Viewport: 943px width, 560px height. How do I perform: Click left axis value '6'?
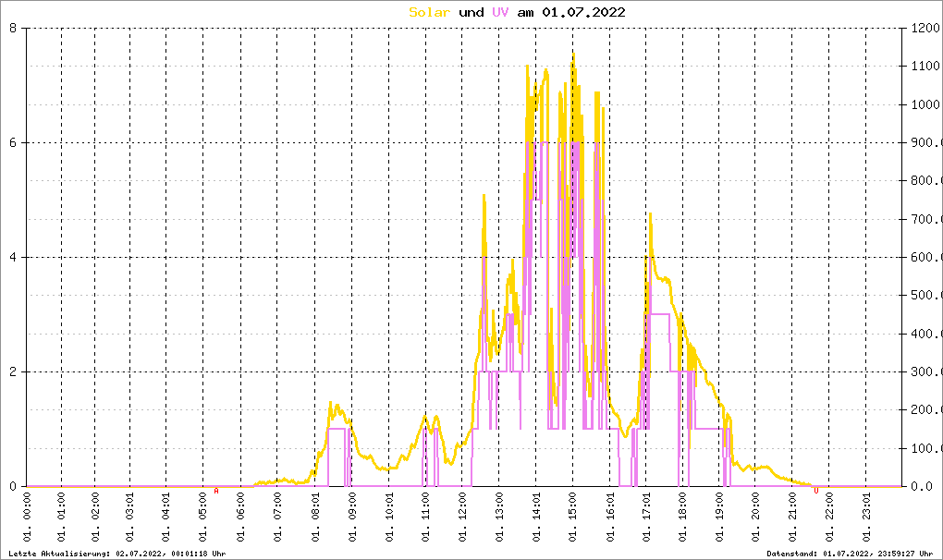pyautogui.click(x=13, y=142)
